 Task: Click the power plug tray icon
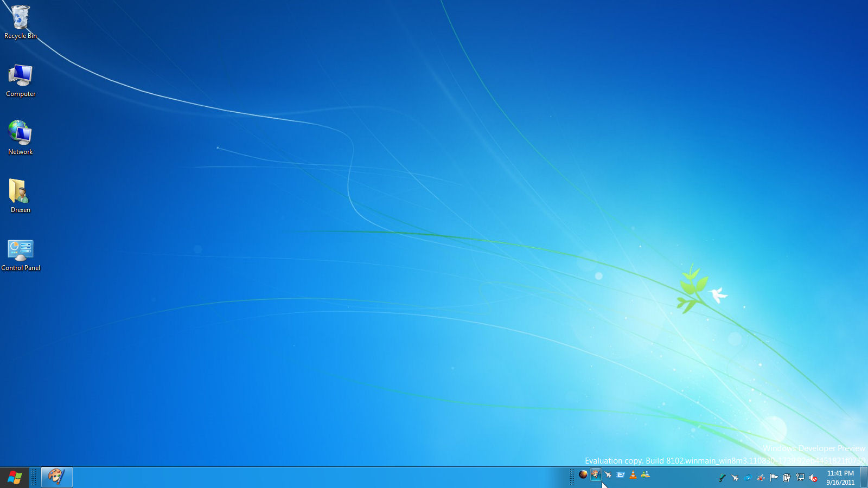[787, 478]
